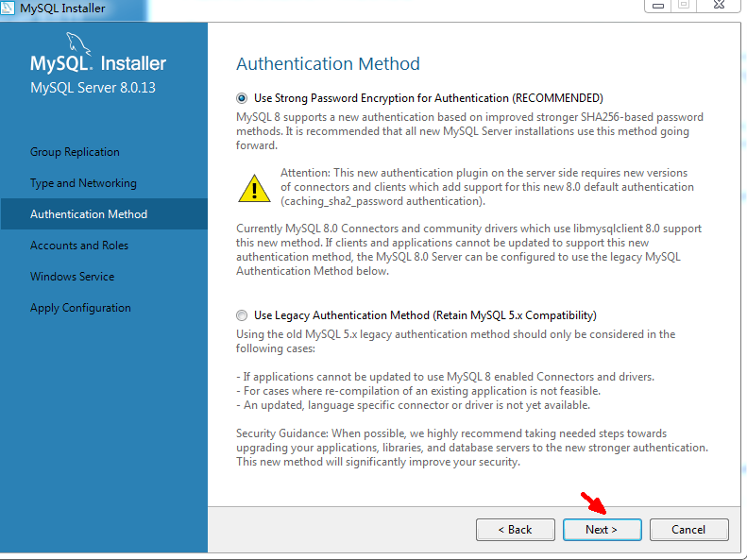
Task: Click 'For cases where re-compilation' line
Action: [418, 391]
